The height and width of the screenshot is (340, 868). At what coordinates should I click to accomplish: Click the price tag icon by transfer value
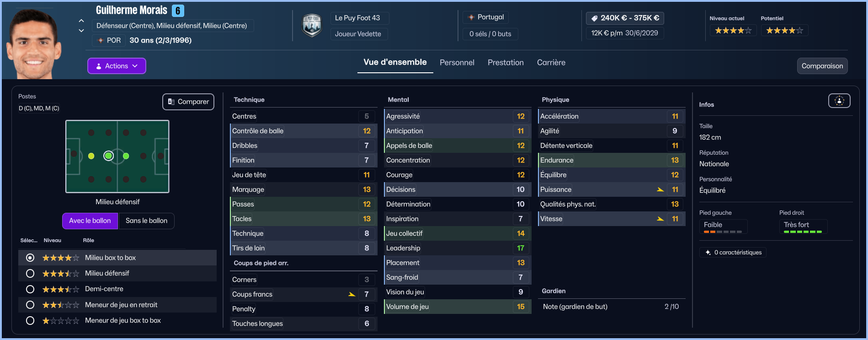point(594,18)
